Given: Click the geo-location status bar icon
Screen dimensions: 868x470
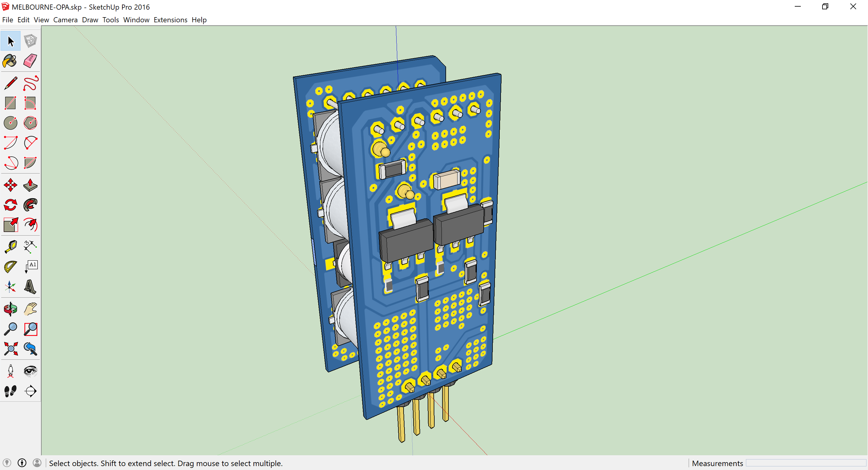Looking at the screenshot, I should [x=7, y=463].
